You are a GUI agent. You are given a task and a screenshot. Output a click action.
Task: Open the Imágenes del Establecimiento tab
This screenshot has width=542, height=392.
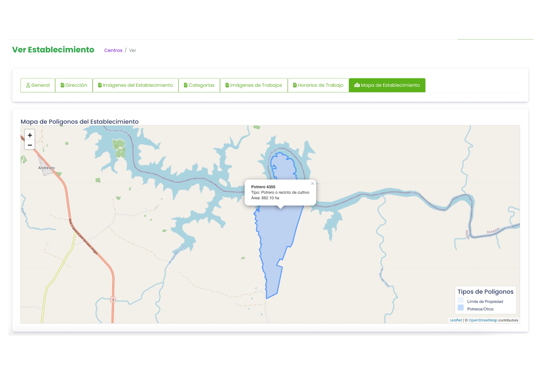pyautogui.click(x=135, y=85)
